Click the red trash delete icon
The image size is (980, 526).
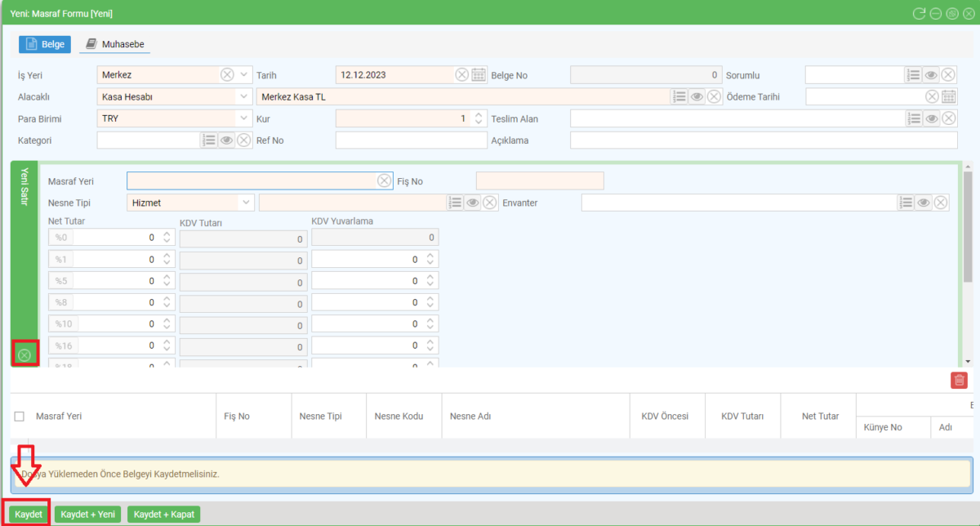coord(959,380)
